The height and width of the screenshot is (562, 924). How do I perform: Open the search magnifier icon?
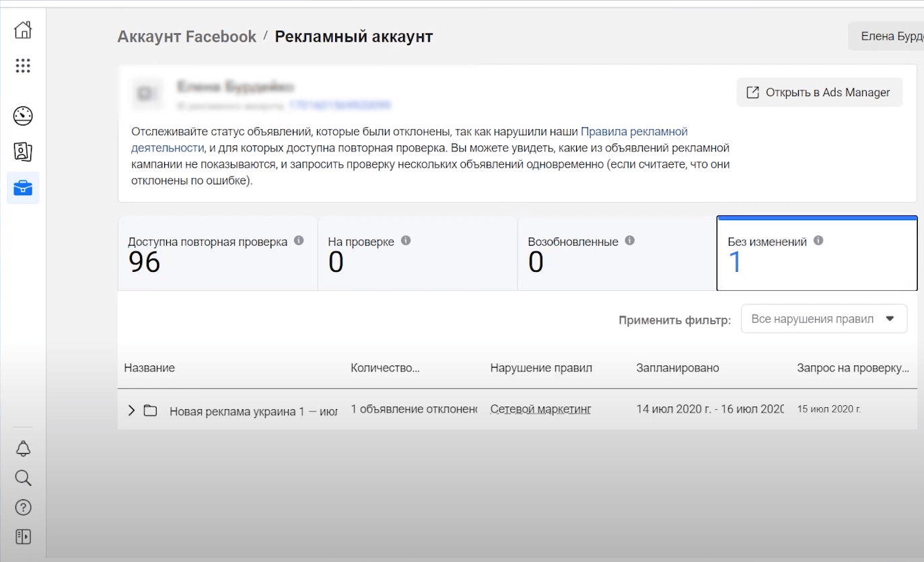pyautogui.click(x=23, y=478)
